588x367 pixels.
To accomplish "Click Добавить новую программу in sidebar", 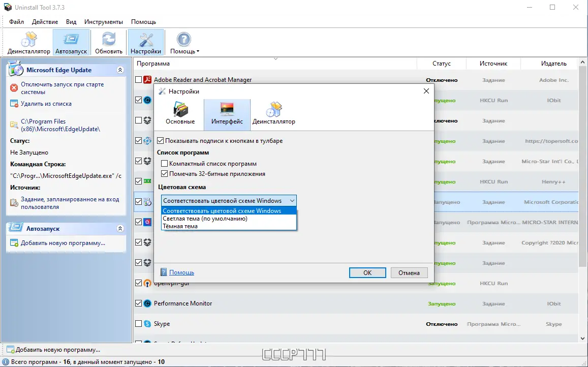I will coord(63,243).
